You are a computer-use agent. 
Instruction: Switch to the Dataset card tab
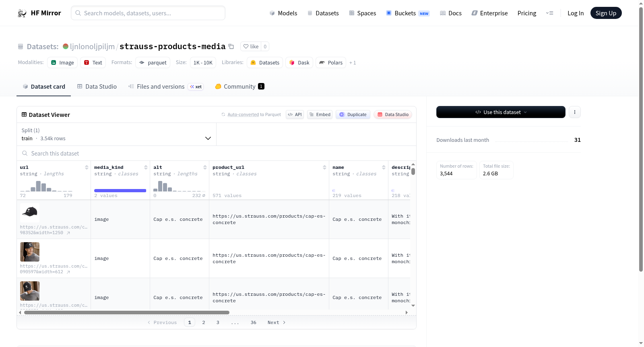tap(43, 87)
